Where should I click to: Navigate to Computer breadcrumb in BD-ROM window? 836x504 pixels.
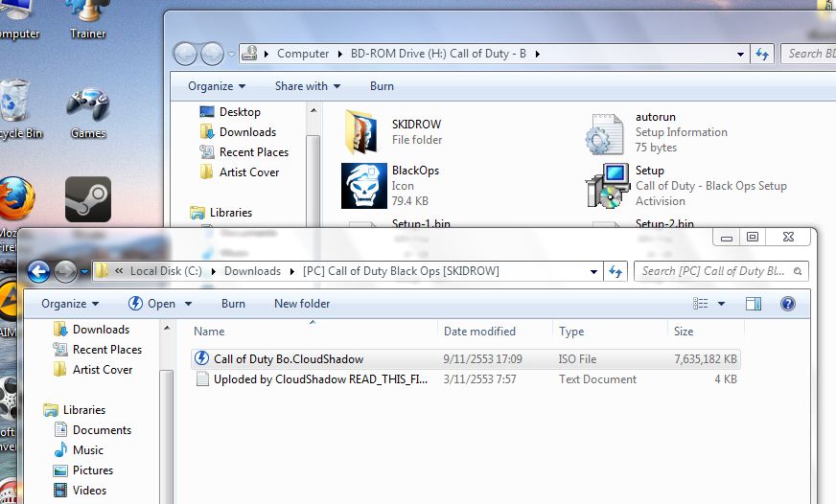click(x=303, y=54)
